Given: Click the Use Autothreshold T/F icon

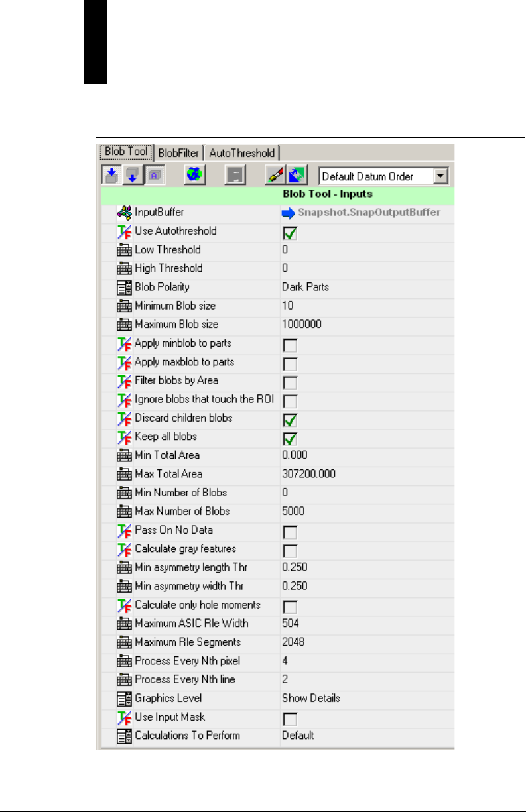Looking at the screenshot, I should tap(124, 231).
